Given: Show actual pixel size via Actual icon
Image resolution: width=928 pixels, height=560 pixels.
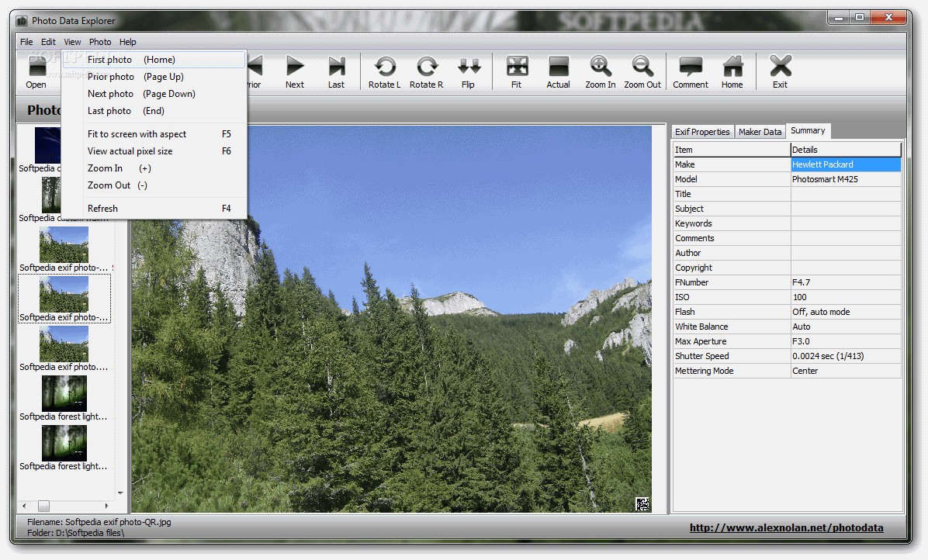Looking at the screenshot, I should 558,71.
